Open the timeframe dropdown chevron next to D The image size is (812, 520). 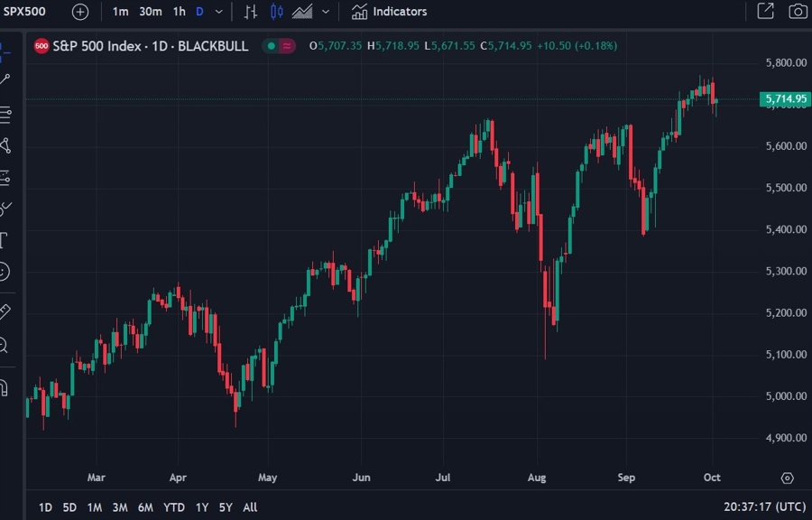click(x=219, y=12)
